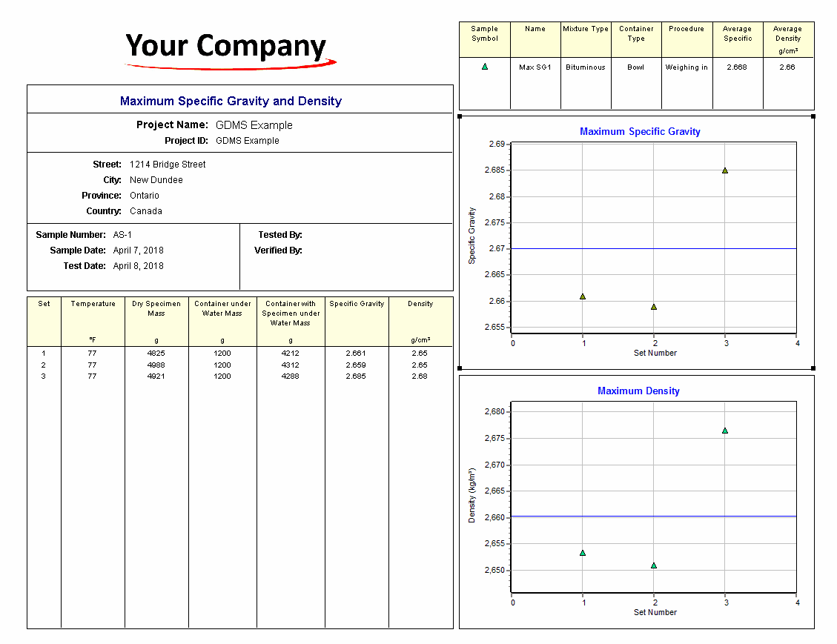
Task: Click the Maximum Density chart title
Action: tap(638, 391)
